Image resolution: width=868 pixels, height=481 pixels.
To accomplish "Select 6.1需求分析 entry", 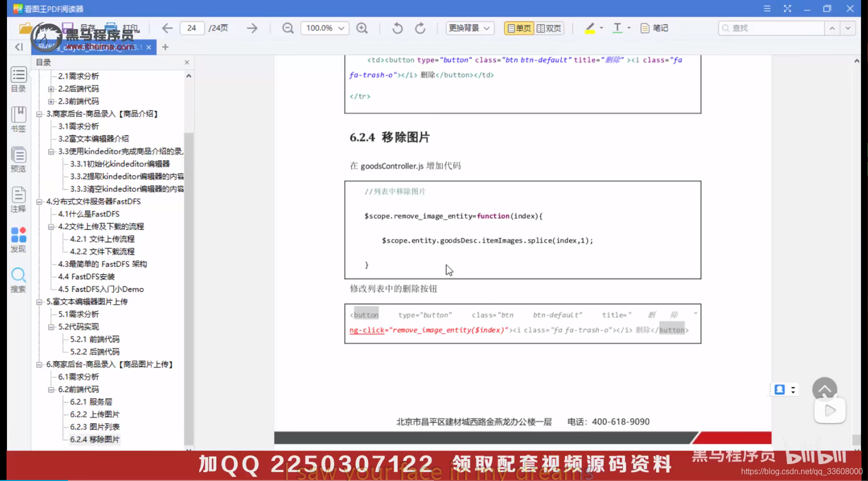I will [x=78, y=377].
